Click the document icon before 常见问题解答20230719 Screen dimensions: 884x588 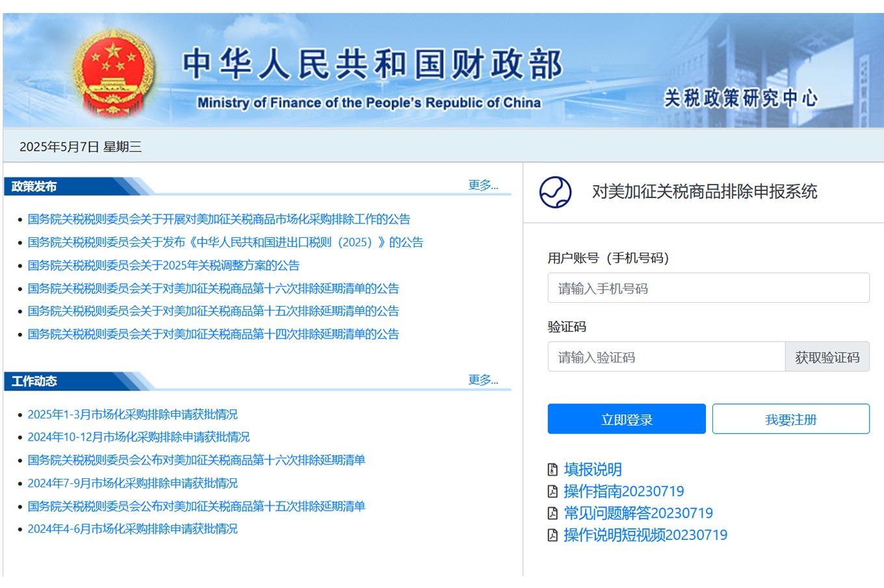(553, 513)
